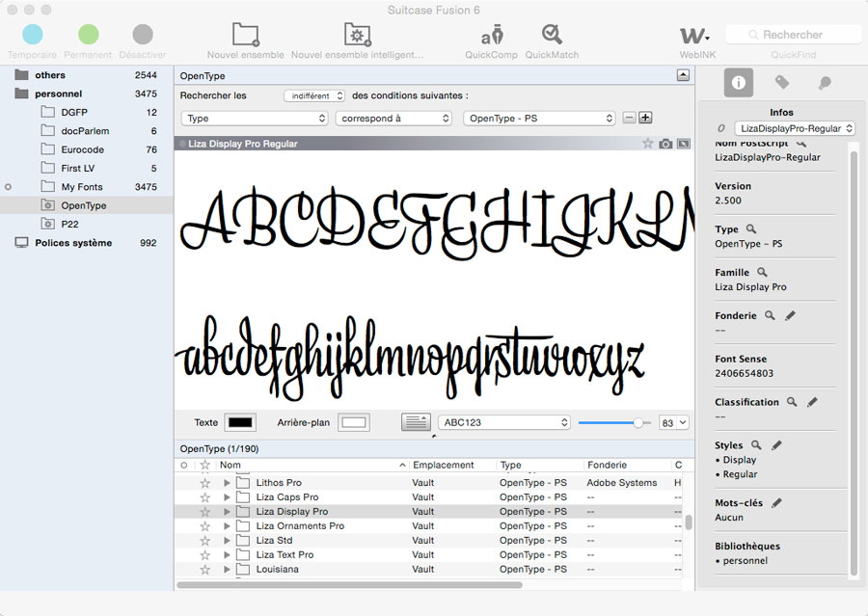Switch to the tags attribute tab
Image resolution: width=868 pixels, height=616 pixels.
pyautogui.click(x=781, y=83)
